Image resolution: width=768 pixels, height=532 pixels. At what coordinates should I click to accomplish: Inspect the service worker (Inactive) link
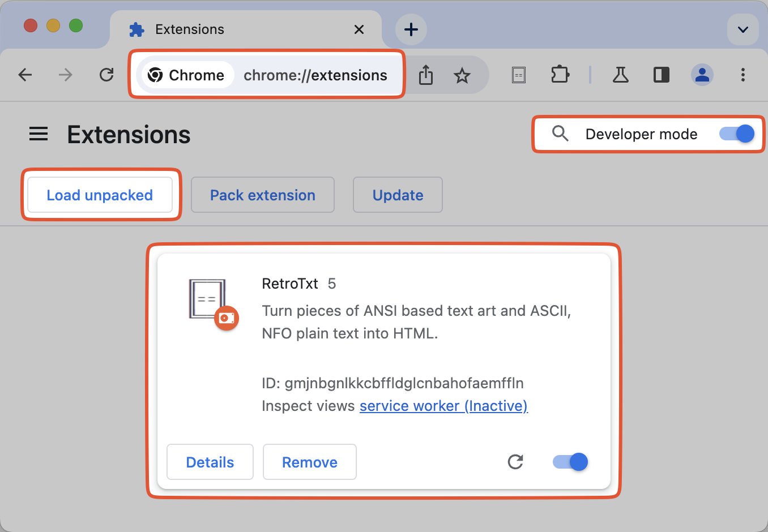[443, 406]
